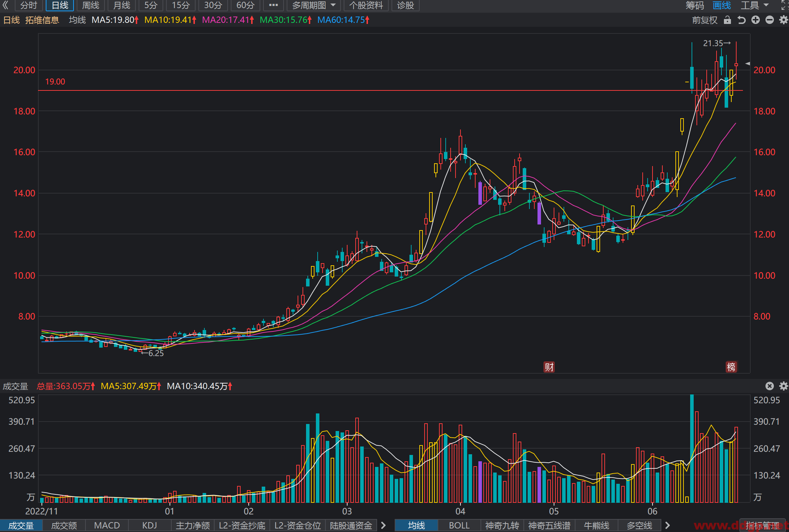The width and height of the screenshot is (789, 532).
Task: Close the 成交量 volume panel
Action: 770,386
